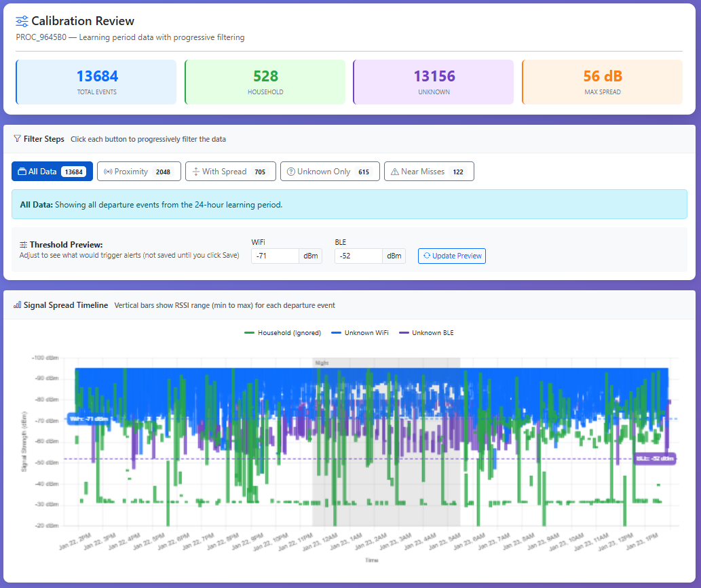Click the stack icon in All Data button
The height and width of the screenshot is (588, 701).
22,172
